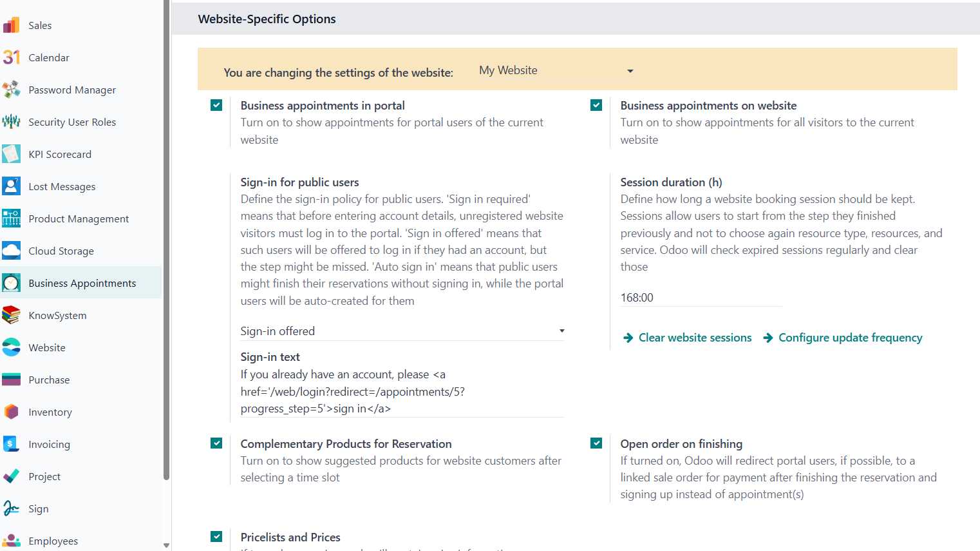This screenshot has width=980, height=551.
Task: Uncheck Business appointments in portal
Action: pos(216,105)
